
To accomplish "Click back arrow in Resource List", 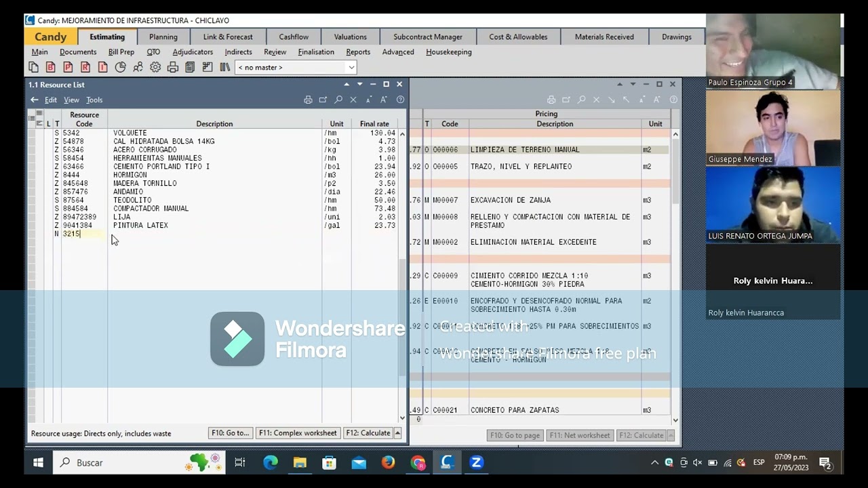I will click(35, 100).
